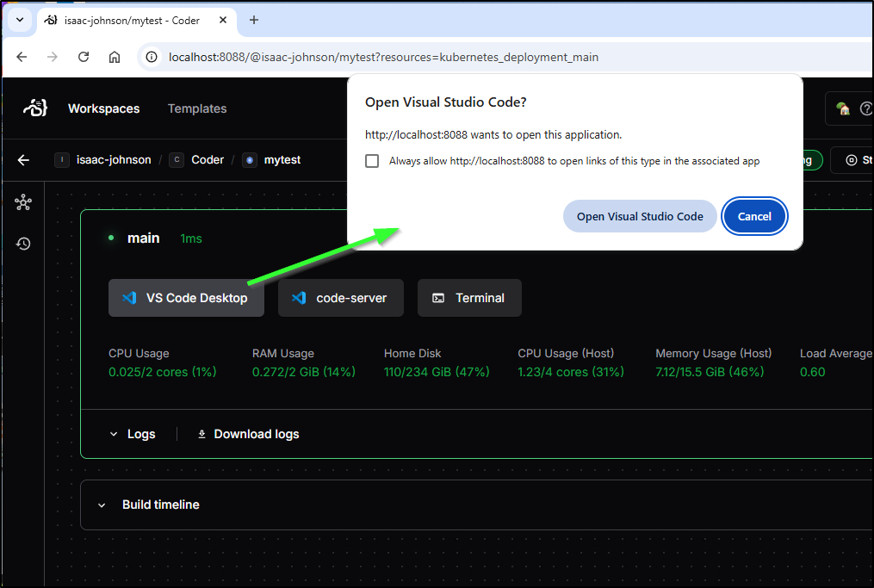This screenshot has width=874, height=588.
Task: Click the address bar URL
Action: point(383,57)
